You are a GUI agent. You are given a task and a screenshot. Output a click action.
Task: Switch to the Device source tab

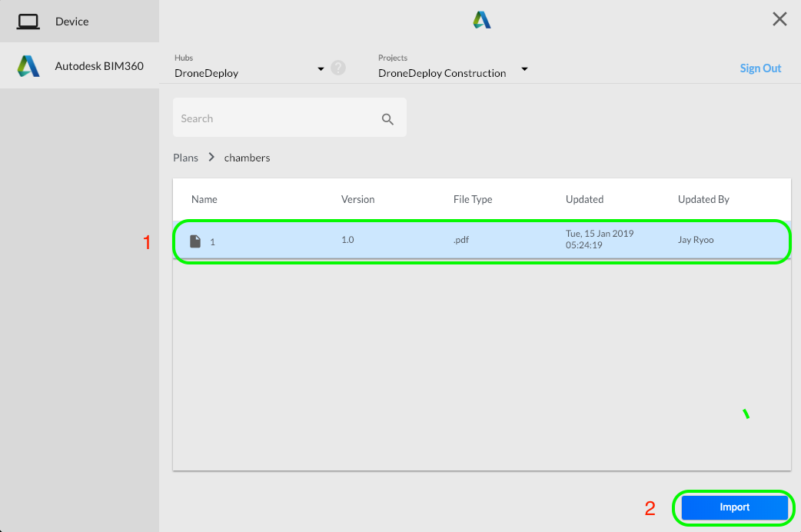click(x=80, y=21)
